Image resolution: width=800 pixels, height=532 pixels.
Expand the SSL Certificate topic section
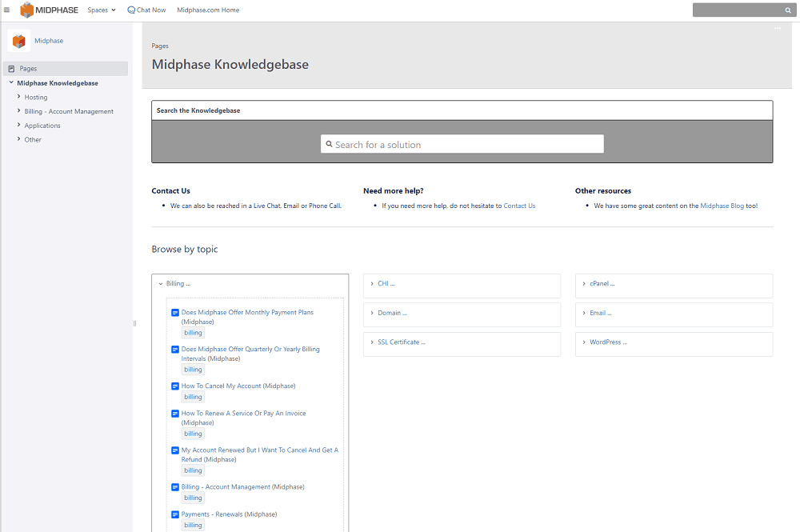[x=372, y=342]
